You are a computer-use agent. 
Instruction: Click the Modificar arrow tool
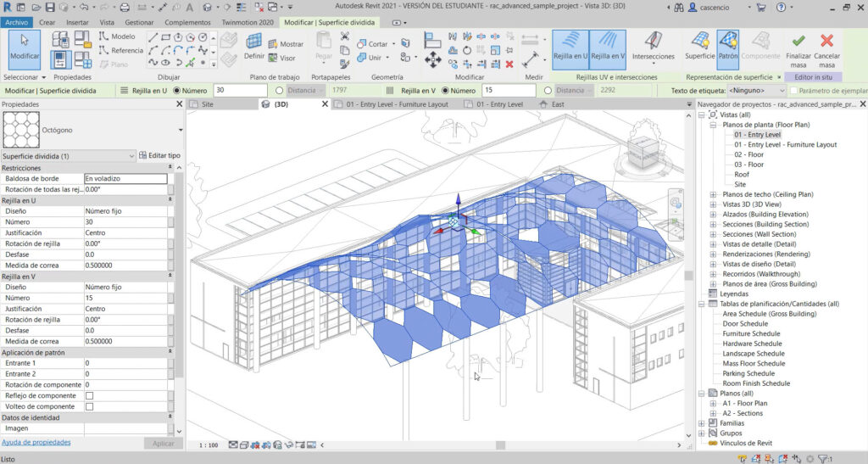[x=24, y=47]
